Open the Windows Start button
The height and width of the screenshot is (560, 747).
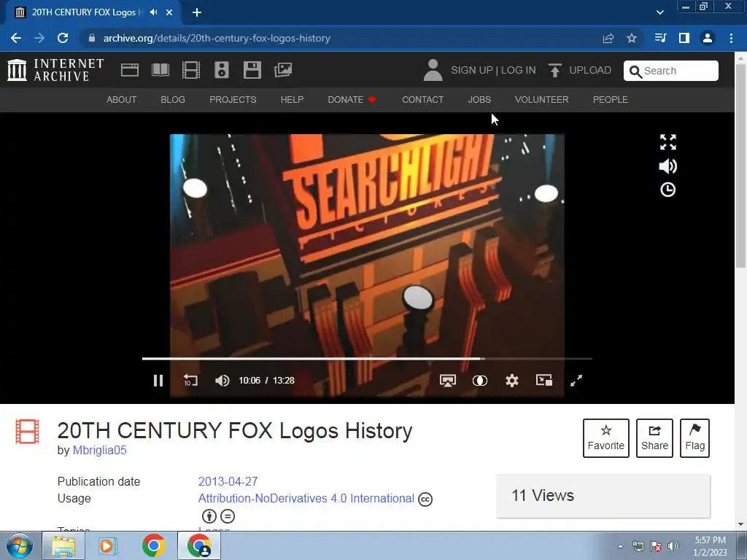coord(20,545)
